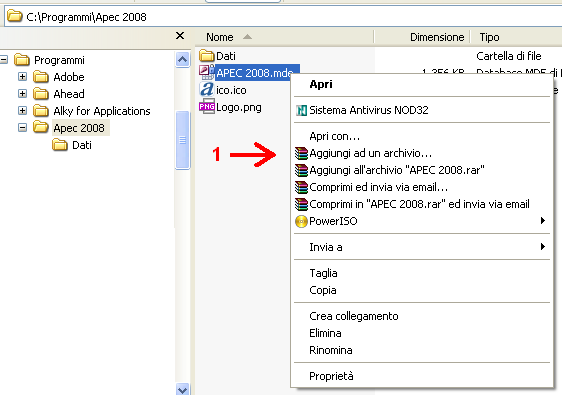Select Crea collegamento menu entry

422,316
